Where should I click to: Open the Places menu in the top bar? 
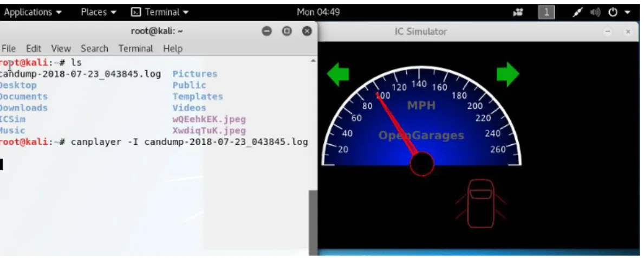(x=98, y=12)
